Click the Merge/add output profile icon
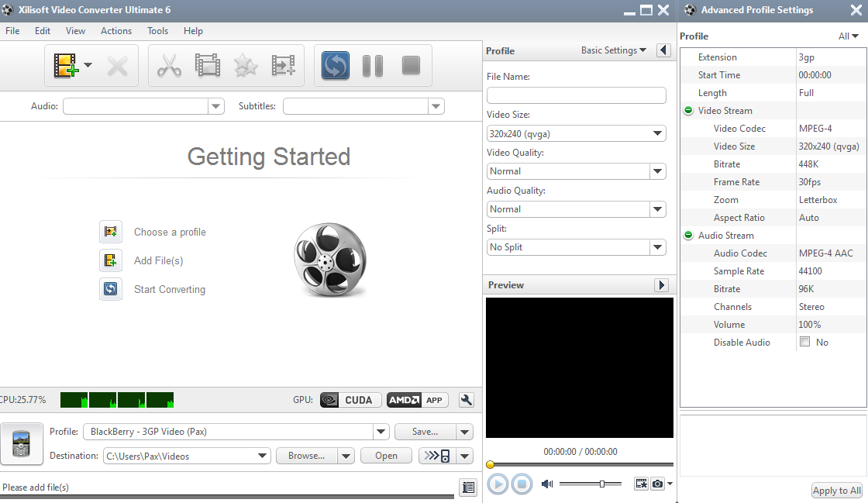Screen dimensions: 868x503 click(x=284, y=65)
